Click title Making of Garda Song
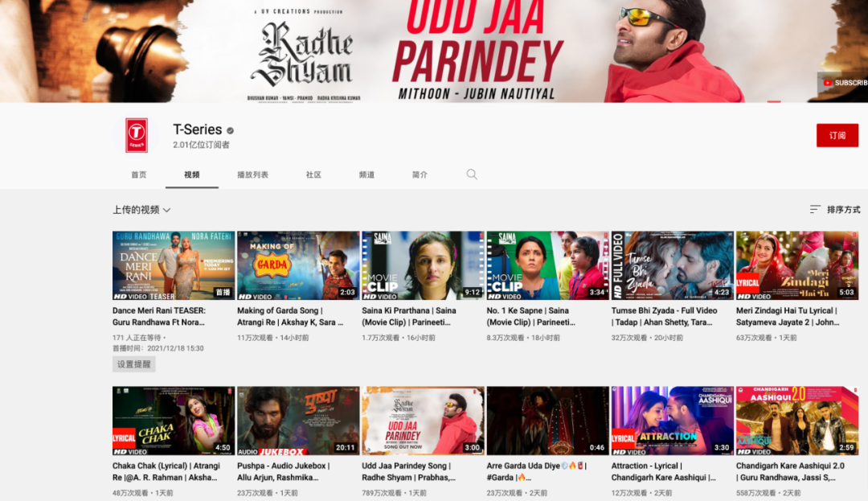Screen dimensions: 868x501 tap(290, 316)
